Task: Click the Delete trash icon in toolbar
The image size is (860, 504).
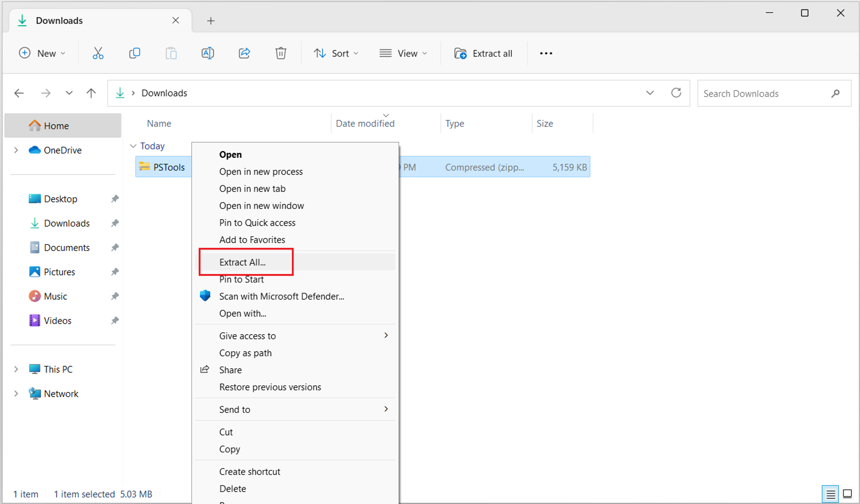Action: [281, 53]
